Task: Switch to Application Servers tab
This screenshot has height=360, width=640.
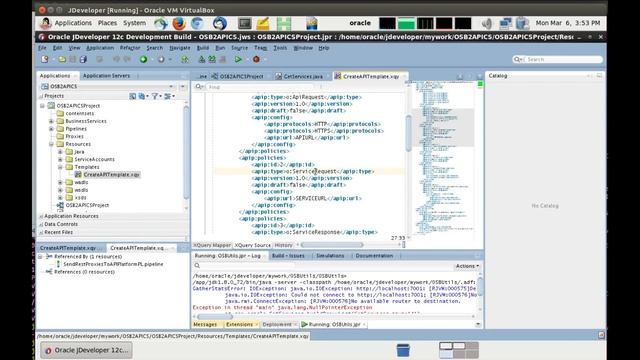Action: click(106, 76)
